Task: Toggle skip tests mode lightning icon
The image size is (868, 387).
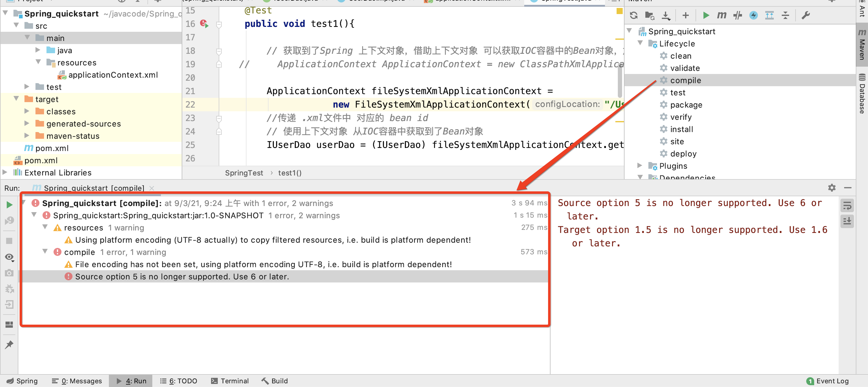Action: point(753,15)
